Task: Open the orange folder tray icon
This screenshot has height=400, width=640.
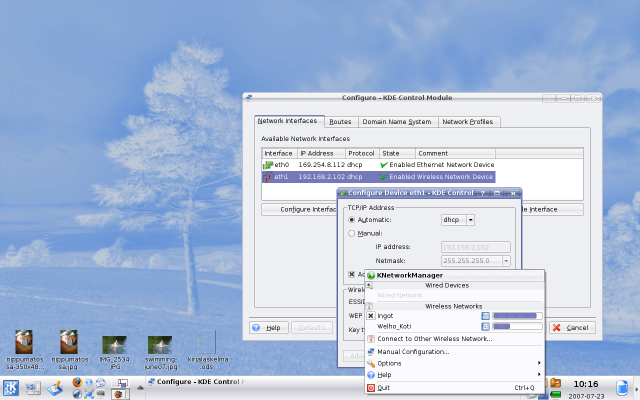Action: 556,383
